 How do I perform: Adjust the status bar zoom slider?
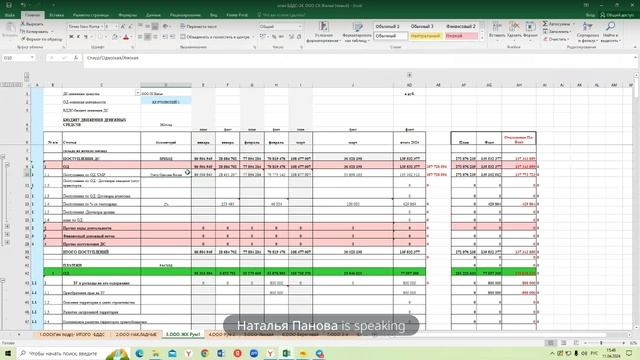pos(601,343)
